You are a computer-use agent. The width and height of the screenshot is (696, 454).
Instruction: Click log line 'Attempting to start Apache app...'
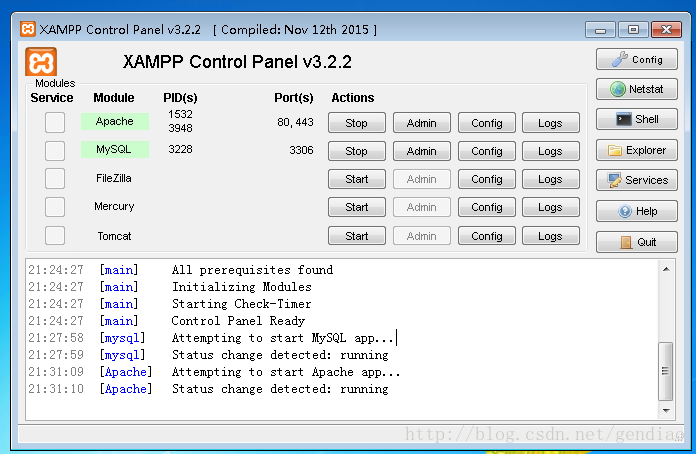286,372
